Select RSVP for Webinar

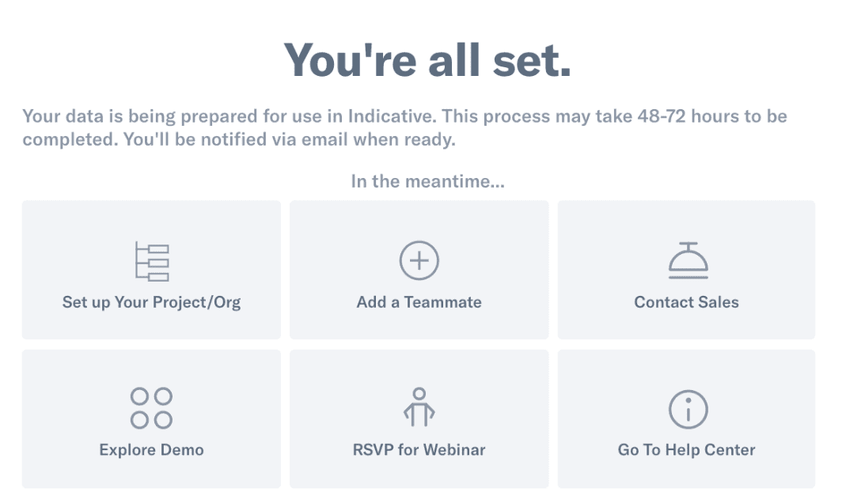419,418
